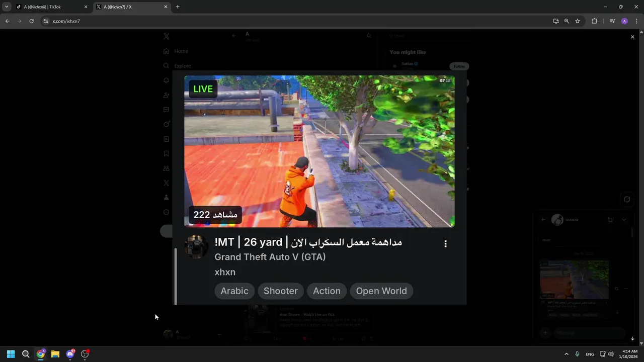Click the Grok floating button above chat
This screenshot has height=362, width=644.
coord(626,200)
